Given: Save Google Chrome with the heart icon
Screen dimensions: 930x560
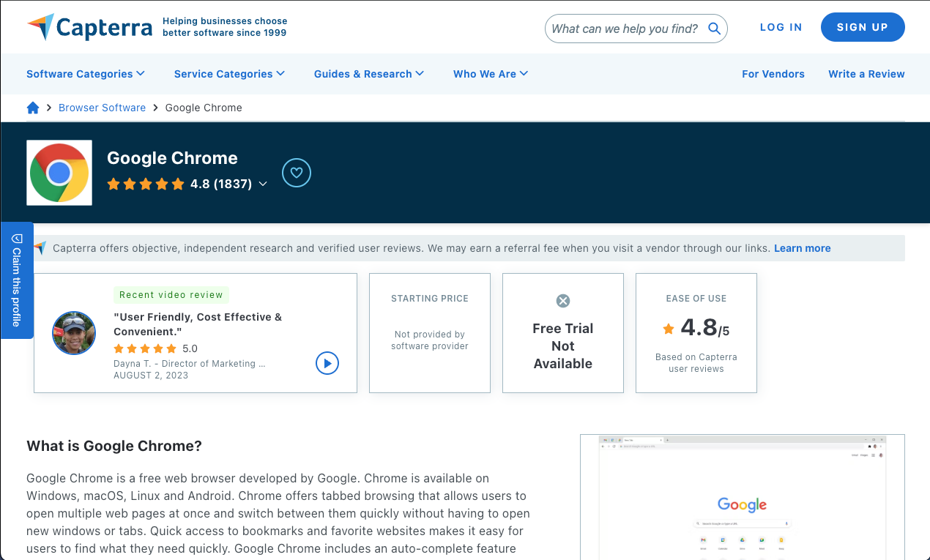Looking at the screenshot, I should [x=297, y=173].
